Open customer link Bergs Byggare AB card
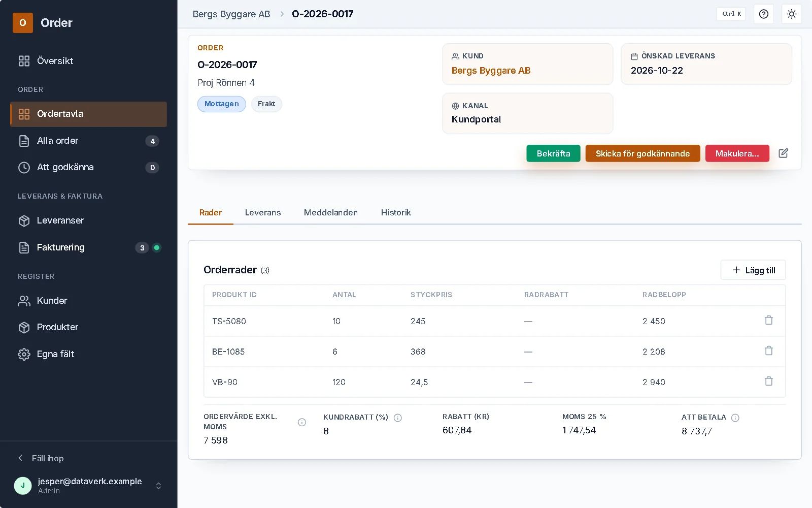The width and height of the screenshot is (812, 508). click(491, 71)
